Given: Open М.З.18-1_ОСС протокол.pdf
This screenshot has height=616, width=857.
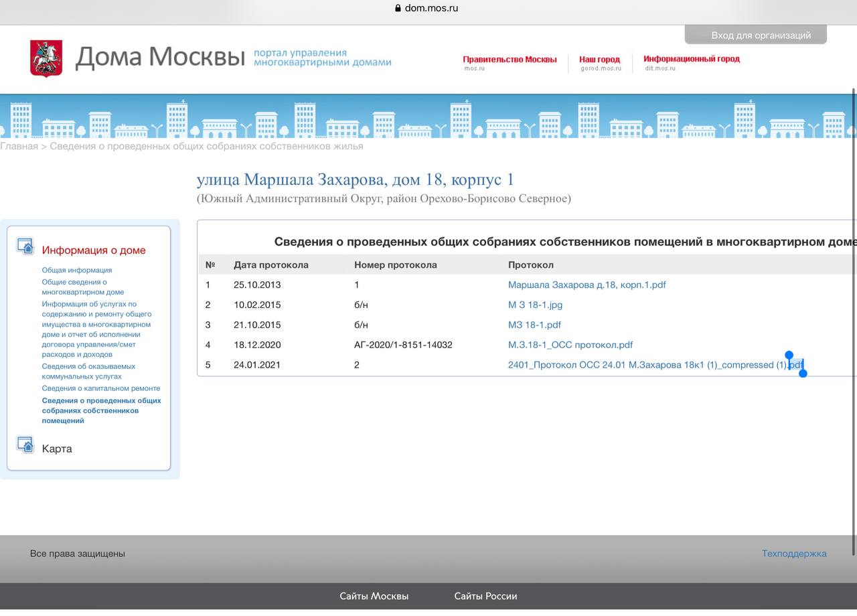Looking at the screenshot, I should click(x=570, y=345).
